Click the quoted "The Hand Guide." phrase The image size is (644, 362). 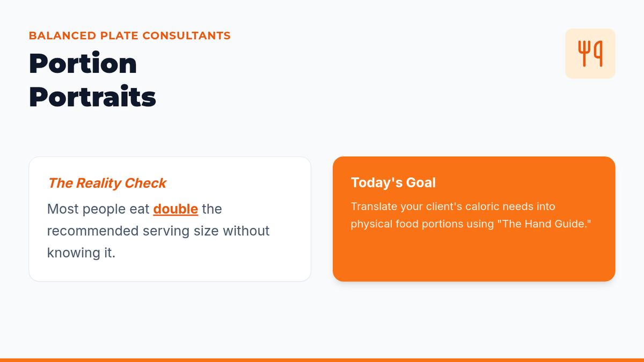(x=544, y=223)
